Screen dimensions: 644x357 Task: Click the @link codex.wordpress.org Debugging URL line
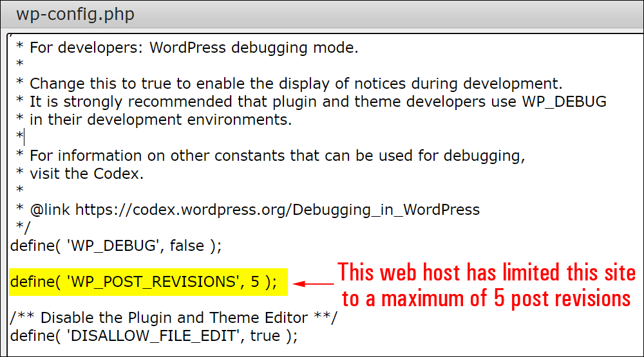(x=248, y=210)
